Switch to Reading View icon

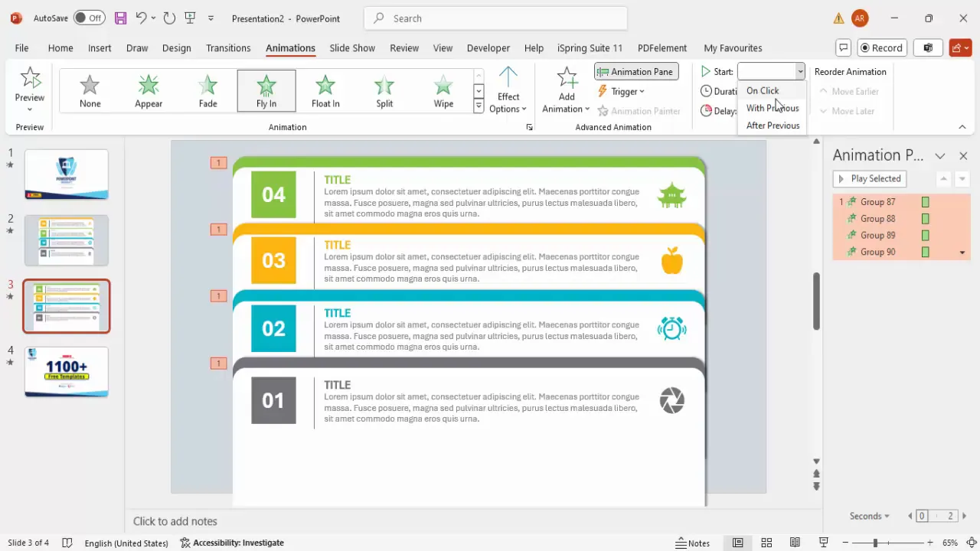(x=795, y=543)
